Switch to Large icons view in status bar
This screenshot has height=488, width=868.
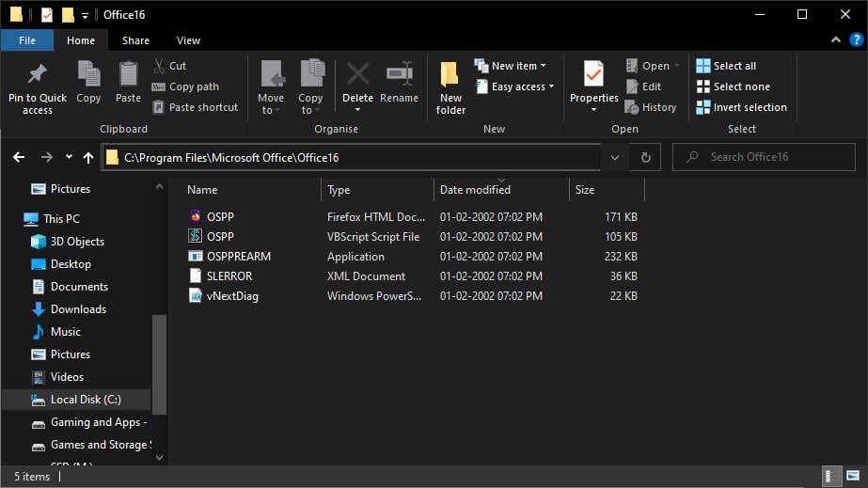[x=853, y=476]
